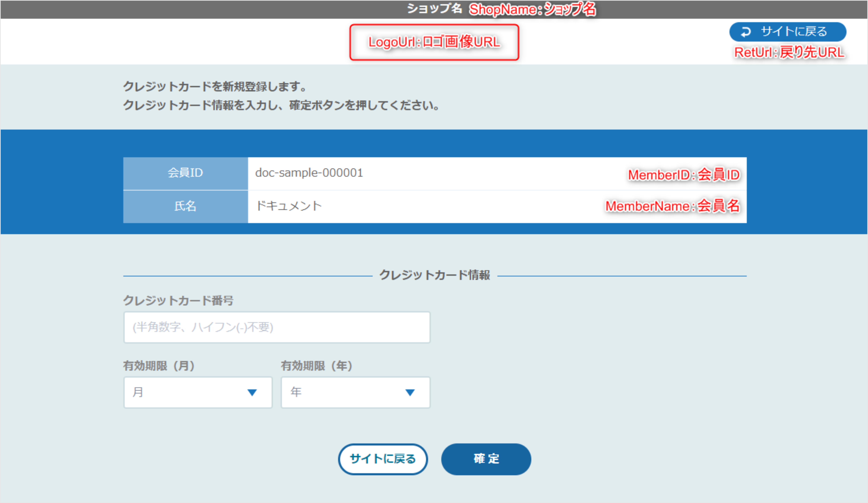Click the 会員ID header cell
Image resolution: width=868 pixels, height=503 pixels.
185,173
